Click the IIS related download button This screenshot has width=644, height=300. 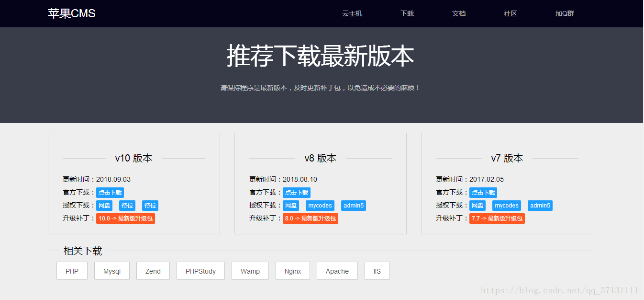pos(377,271)
